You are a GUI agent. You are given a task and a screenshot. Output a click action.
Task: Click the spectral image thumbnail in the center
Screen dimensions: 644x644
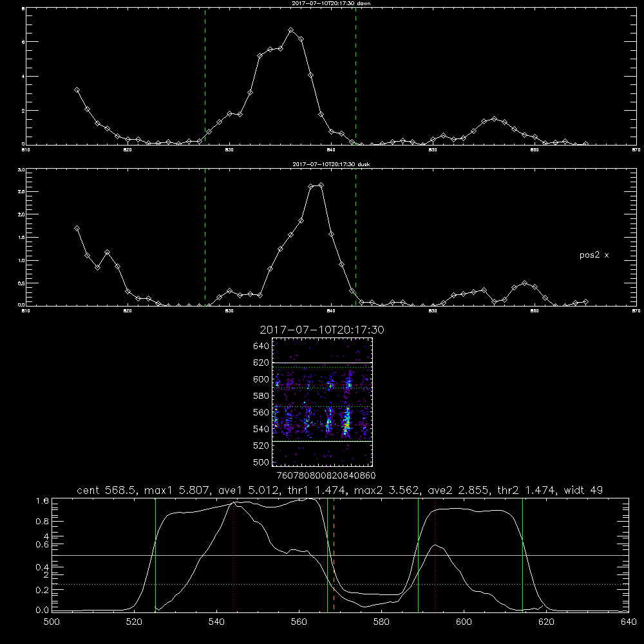[323, 402]
